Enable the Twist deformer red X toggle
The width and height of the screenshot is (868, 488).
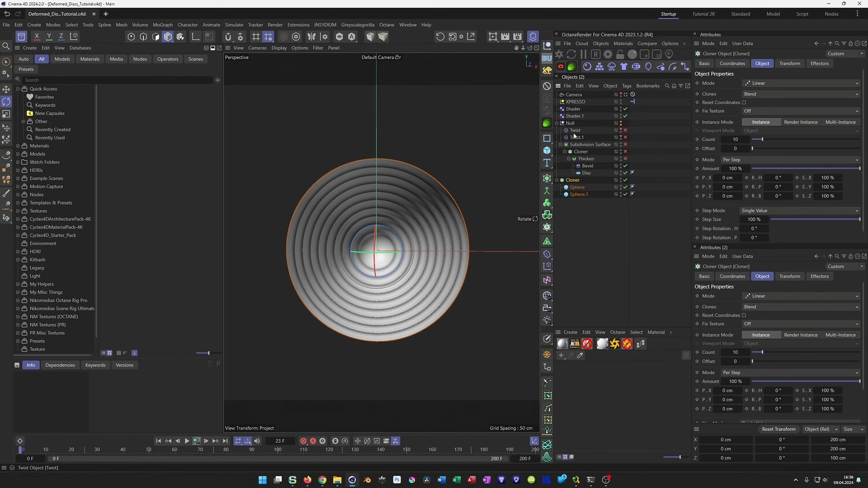coord(625,130)
